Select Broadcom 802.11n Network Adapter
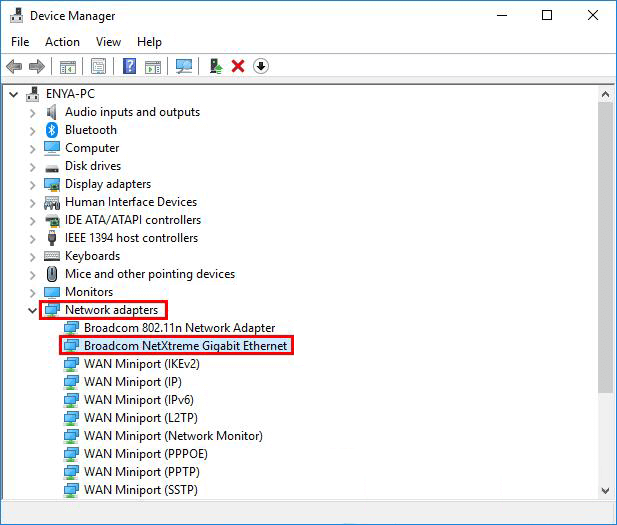This screenshot has width=617, height=525. [179, 328]
